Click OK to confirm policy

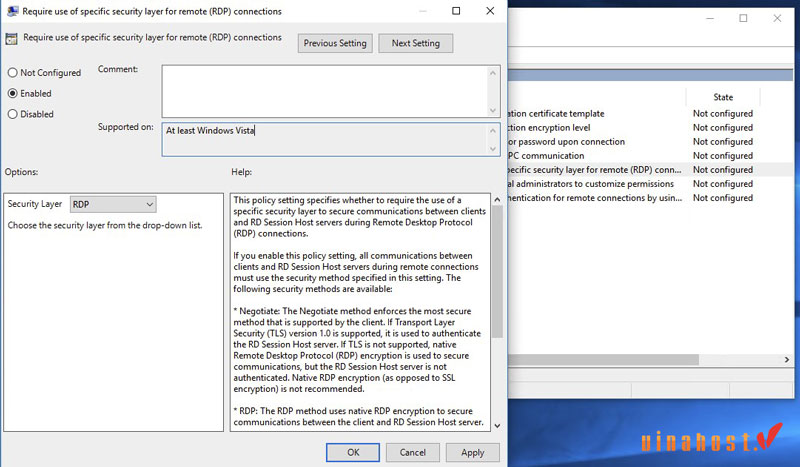pos(353,452)
